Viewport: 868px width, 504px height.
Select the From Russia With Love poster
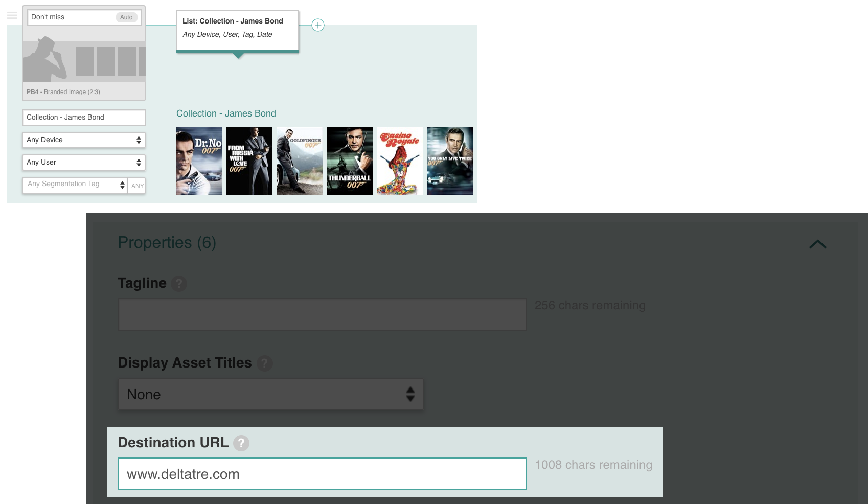(249, 161)
